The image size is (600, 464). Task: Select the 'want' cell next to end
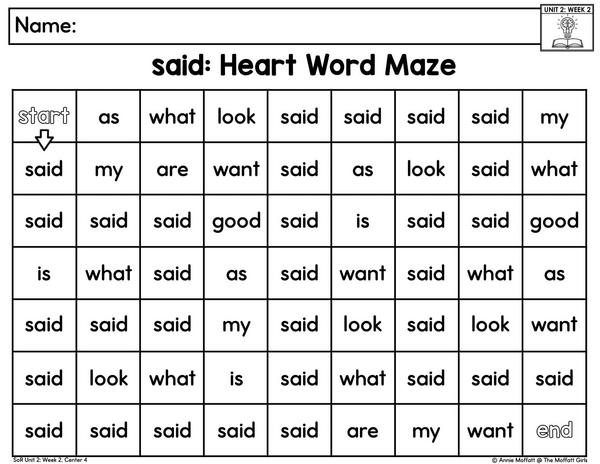(490, 430)
